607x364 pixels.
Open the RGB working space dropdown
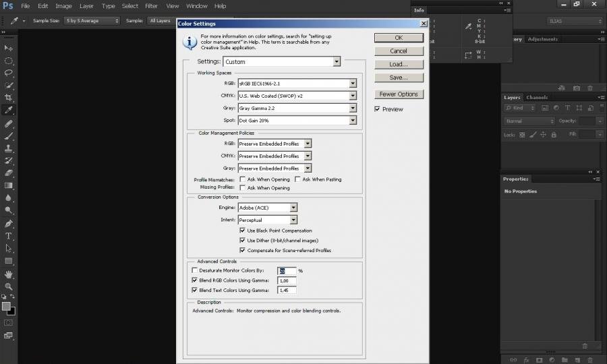(x=353, y=84)
